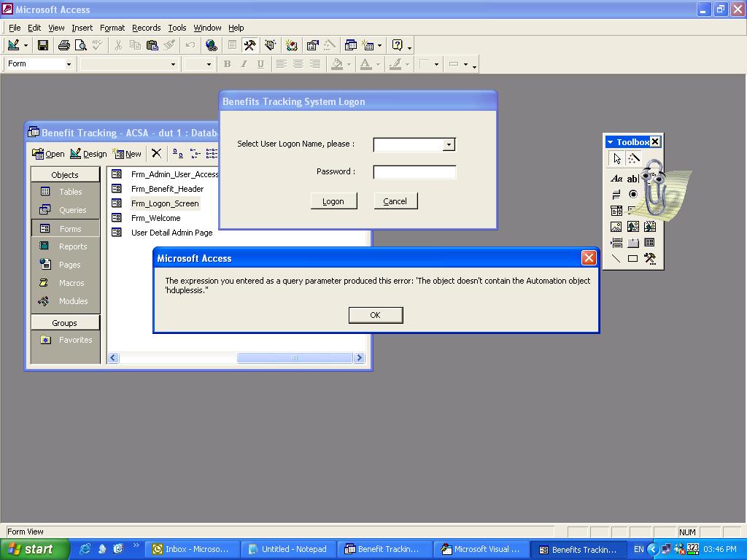Click the Cancel button on logon form
Viewport: 747px width, 560px height.
tap(395, 201)
